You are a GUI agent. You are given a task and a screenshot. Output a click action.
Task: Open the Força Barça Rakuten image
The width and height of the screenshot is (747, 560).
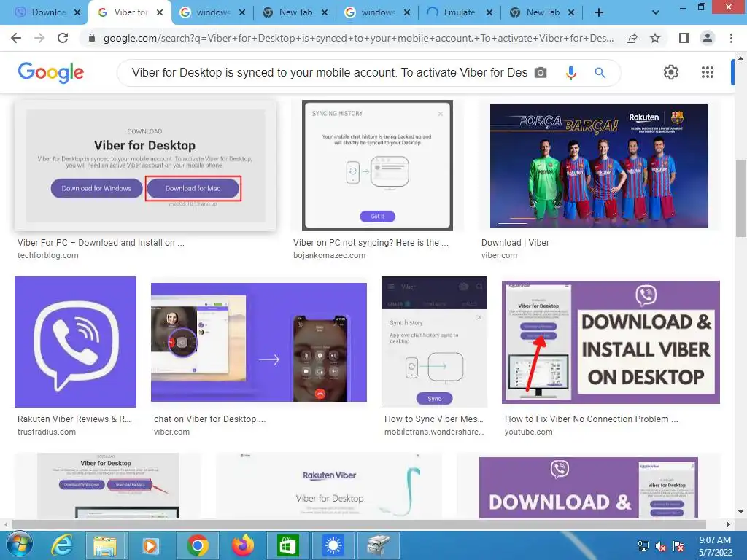click(x=599, y=166)
